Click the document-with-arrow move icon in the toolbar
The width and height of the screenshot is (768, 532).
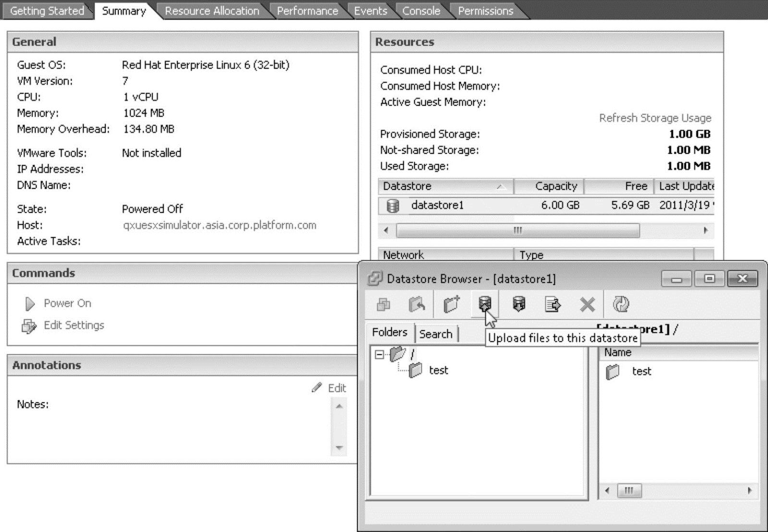point(552,304)
